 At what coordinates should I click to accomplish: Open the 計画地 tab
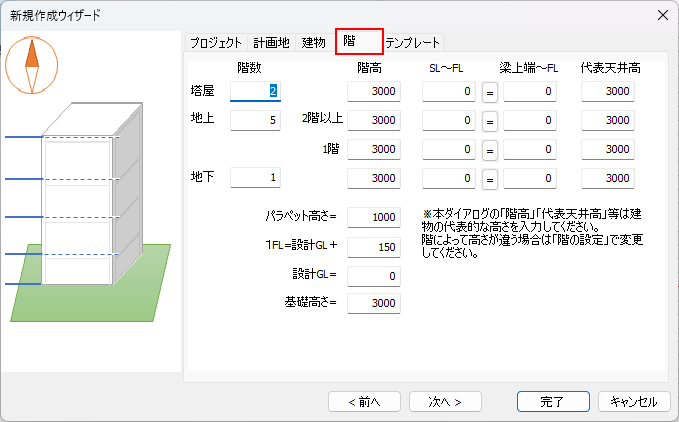coord(271,42)
